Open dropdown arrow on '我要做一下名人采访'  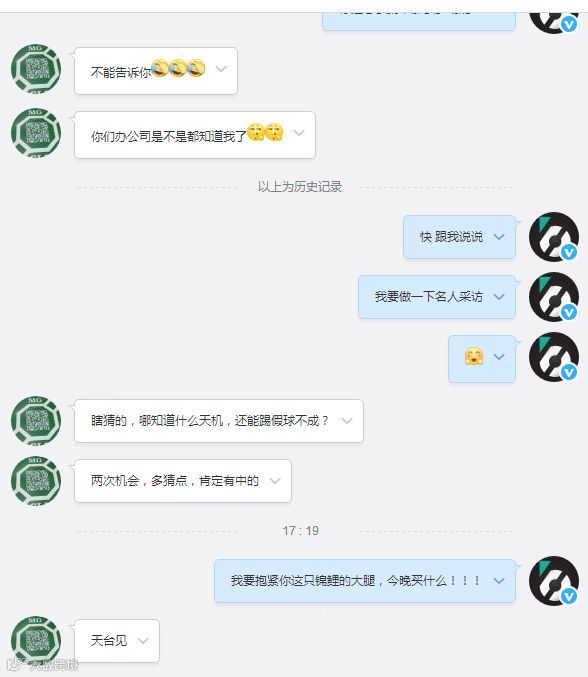499,297
